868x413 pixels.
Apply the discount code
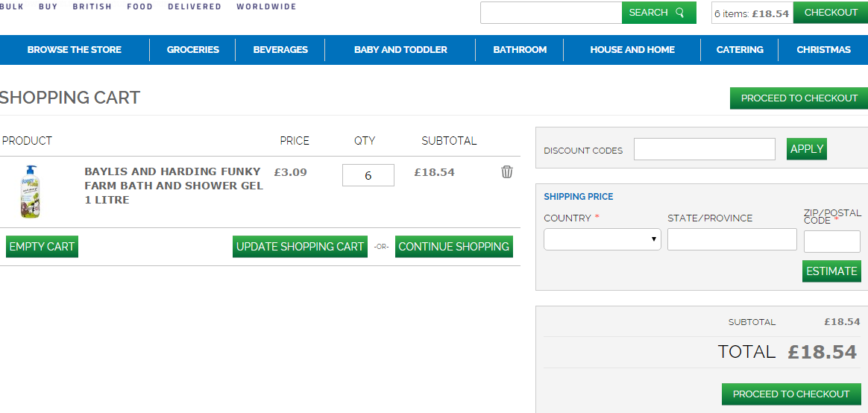coord(807,149)
